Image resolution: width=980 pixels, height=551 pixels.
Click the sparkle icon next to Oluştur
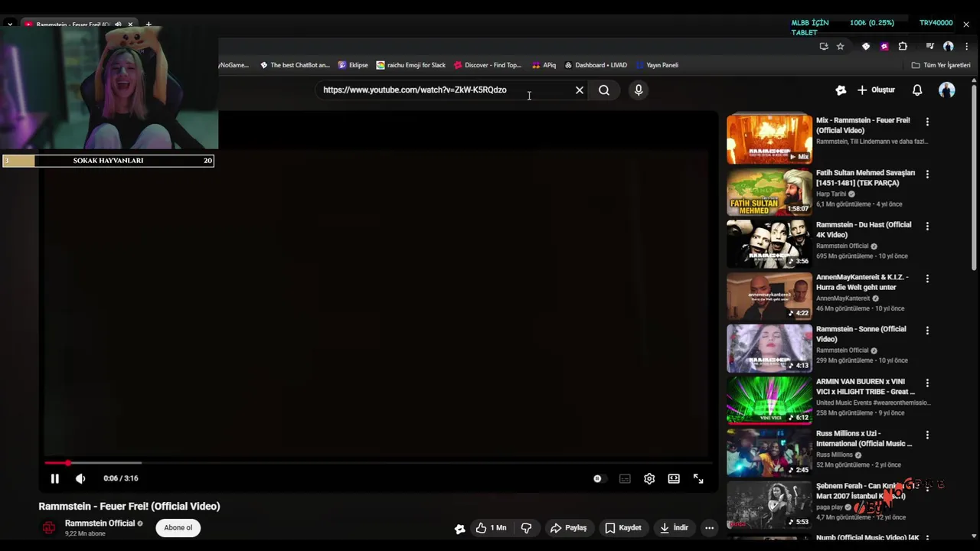coord(841,90)
